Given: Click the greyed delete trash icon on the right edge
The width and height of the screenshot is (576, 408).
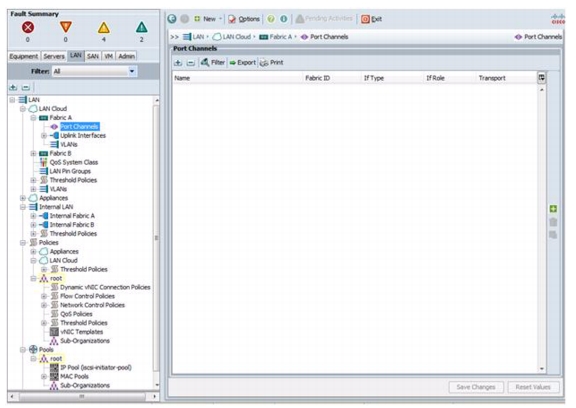Looking at the screenshot, I should (553, 222).
